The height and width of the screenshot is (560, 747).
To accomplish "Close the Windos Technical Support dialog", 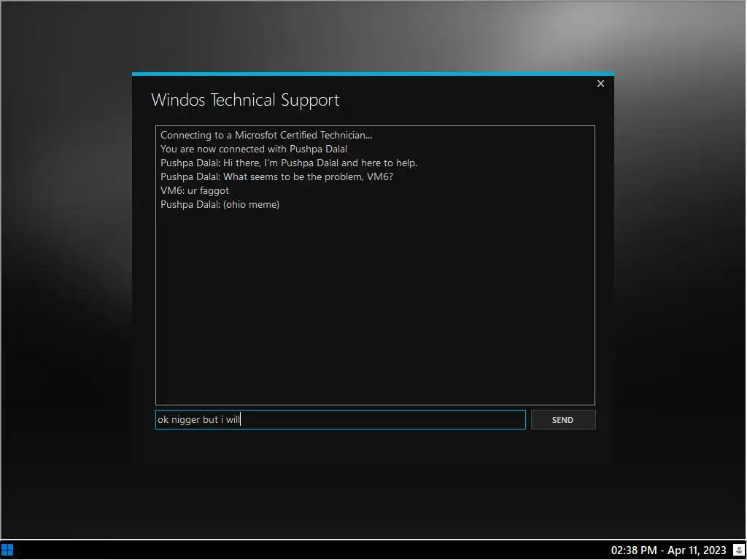I will coord(600,84).
